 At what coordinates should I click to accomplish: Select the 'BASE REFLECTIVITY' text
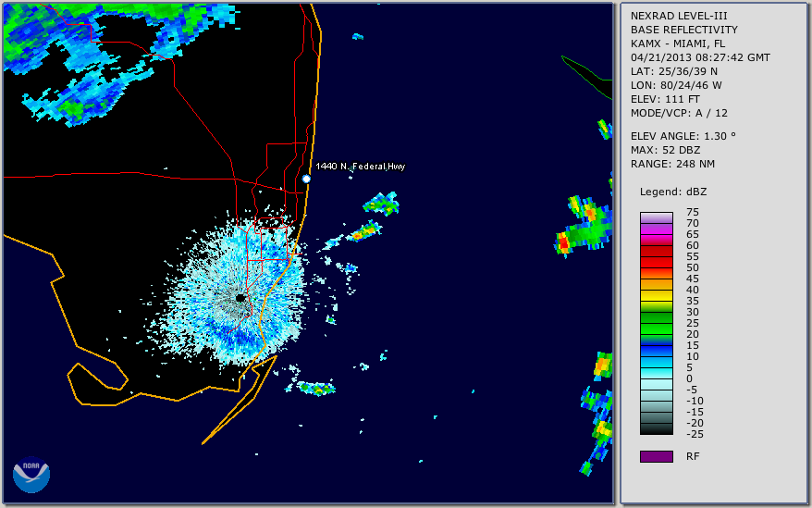(684, 30)
